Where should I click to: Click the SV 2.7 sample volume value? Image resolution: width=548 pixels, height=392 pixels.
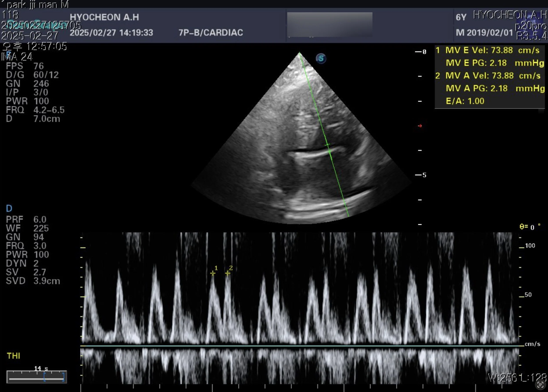(26, 272)
